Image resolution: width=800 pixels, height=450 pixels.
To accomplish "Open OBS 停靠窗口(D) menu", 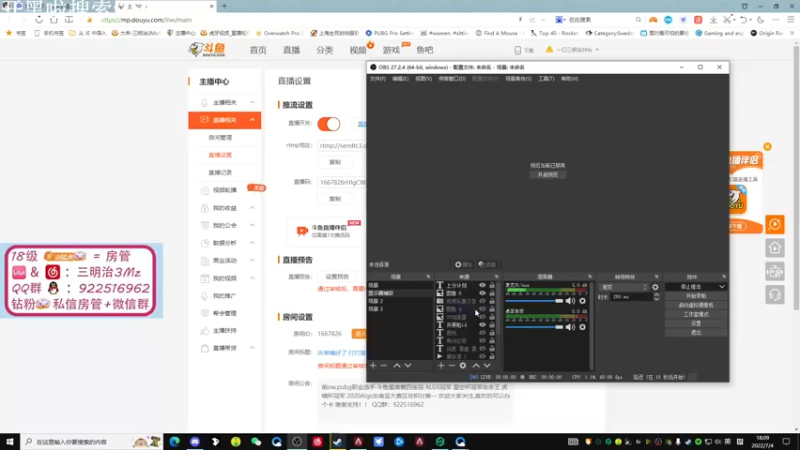I will click(x=452, y=79).
